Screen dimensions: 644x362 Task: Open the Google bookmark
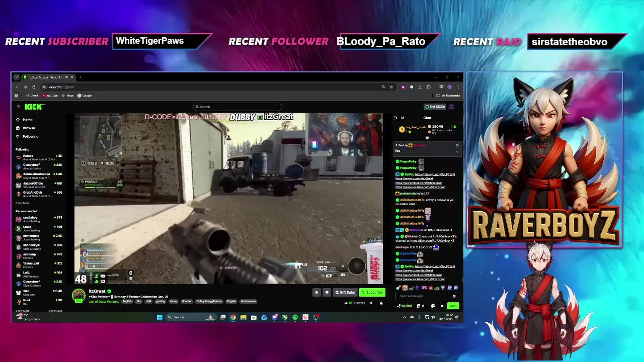click(85, 96)
